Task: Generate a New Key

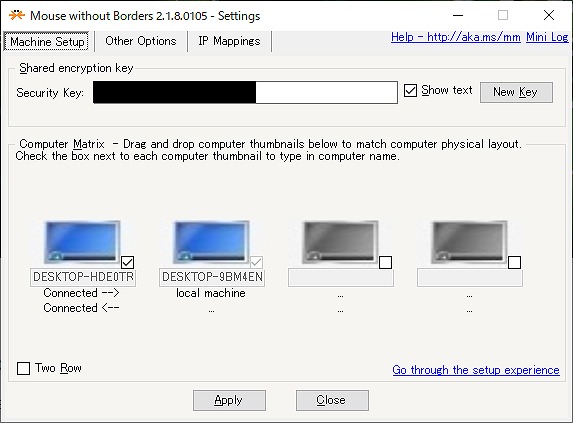Action: coord(516,92)
